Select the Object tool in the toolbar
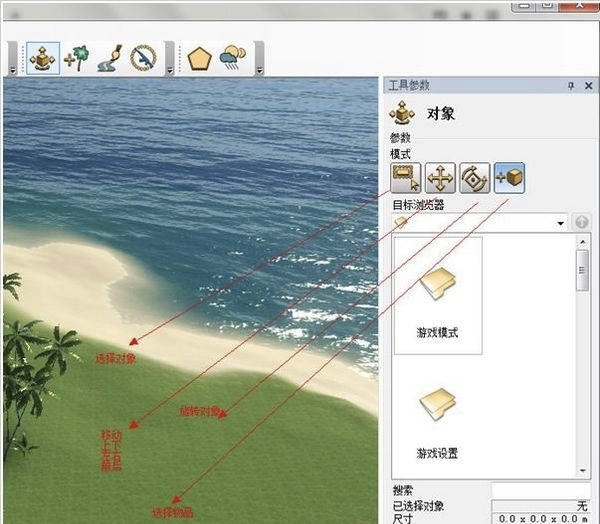This screenshot has height=524, width=600. click(x=43, y=58)
